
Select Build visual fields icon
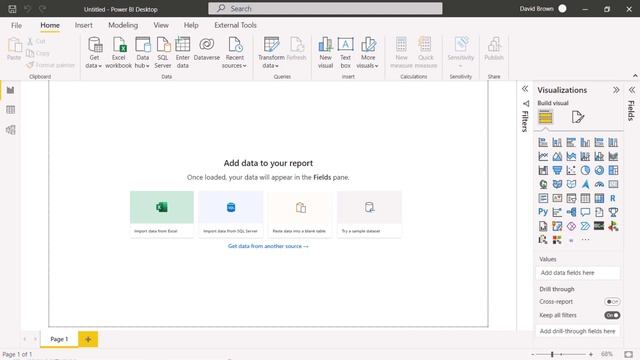click(545, 118)
